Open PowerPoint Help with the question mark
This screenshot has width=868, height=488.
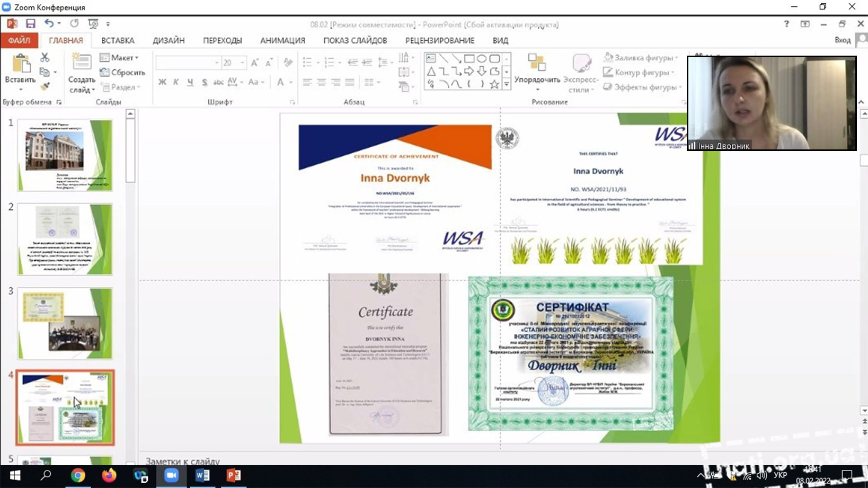click(786, 24)
